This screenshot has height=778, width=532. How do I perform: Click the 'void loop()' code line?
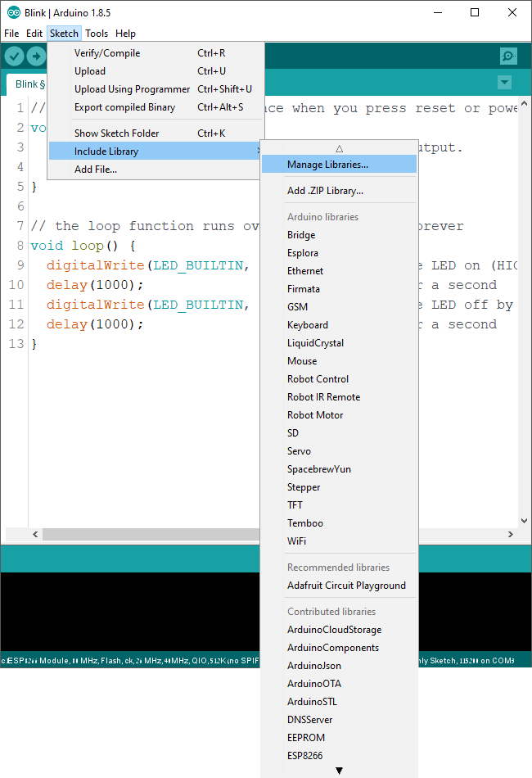point(83,246)
